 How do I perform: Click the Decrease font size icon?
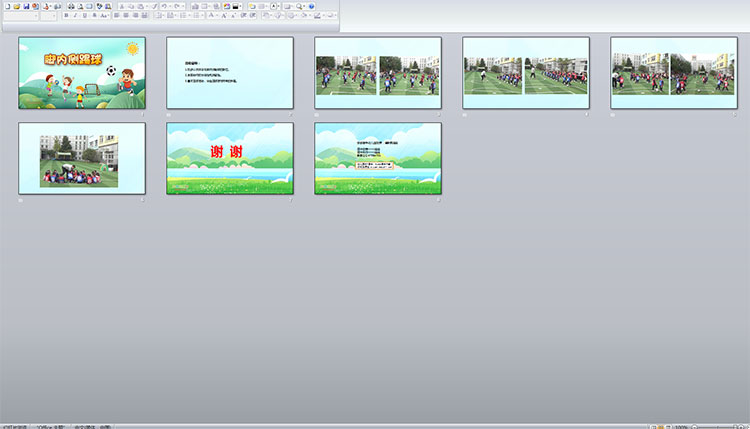[233, 15]
